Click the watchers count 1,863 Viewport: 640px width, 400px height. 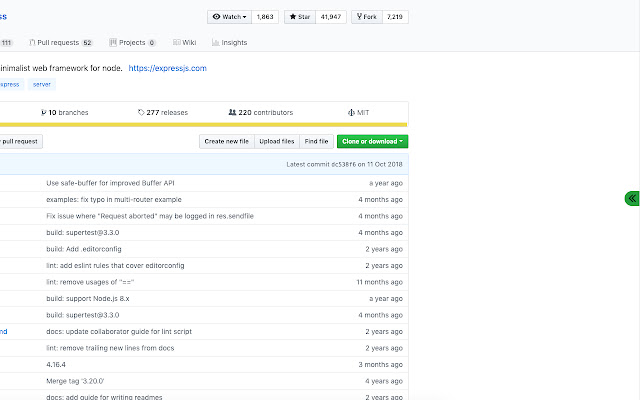[x=265, y=17]
